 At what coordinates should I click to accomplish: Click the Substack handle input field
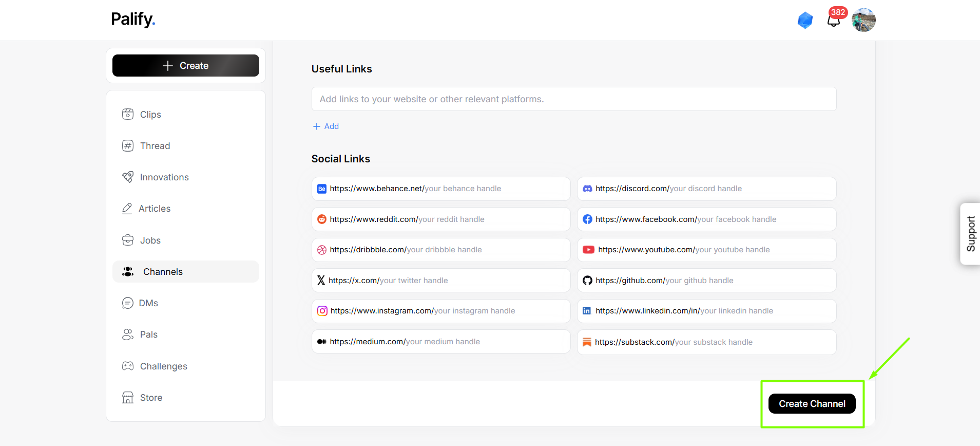(x=707, y=342)
